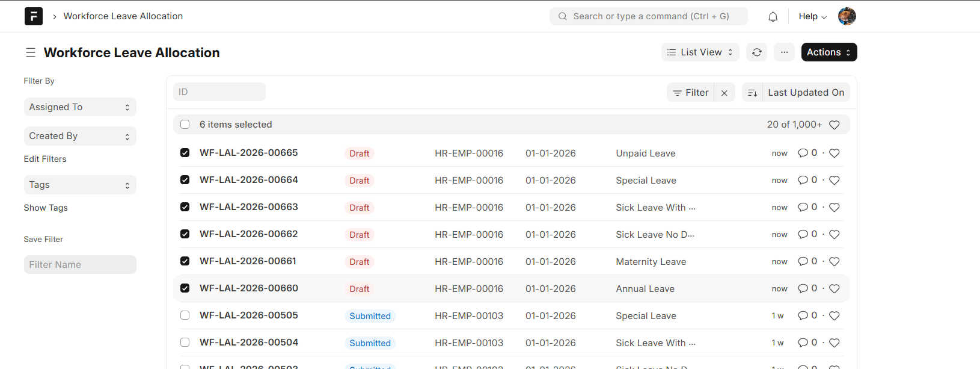The width and height of the screenshot is (980, 369).
Task: Open Edit Filters link
Action: pos(45,159)
